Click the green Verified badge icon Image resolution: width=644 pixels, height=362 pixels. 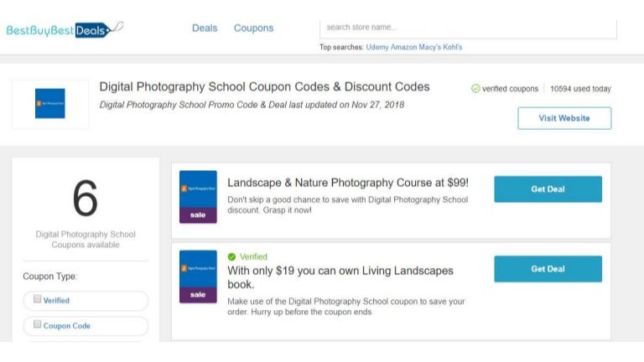(x=232, y=257)
